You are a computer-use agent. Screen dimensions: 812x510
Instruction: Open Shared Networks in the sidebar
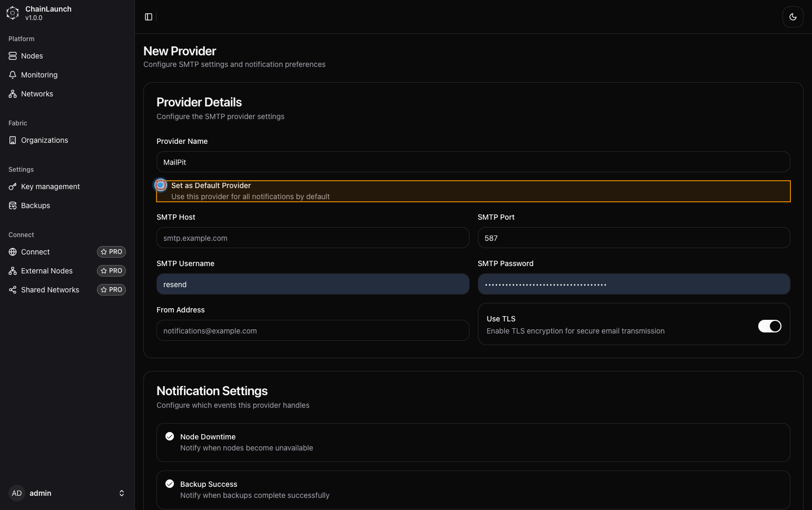coord(50,290)
